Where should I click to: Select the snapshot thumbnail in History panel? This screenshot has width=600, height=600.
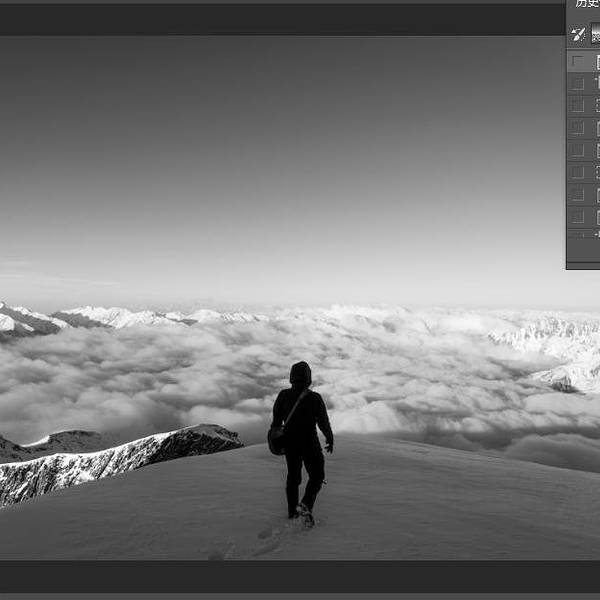tap(596, 34)
